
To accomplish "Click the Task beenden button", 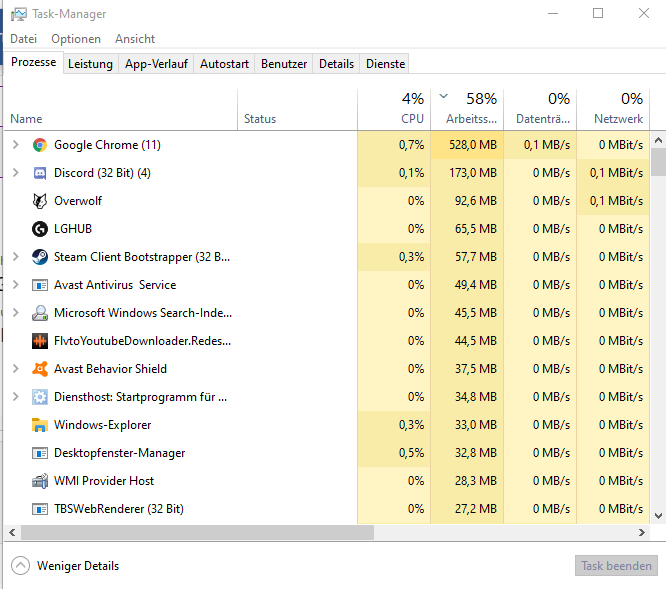I will 616,566.
